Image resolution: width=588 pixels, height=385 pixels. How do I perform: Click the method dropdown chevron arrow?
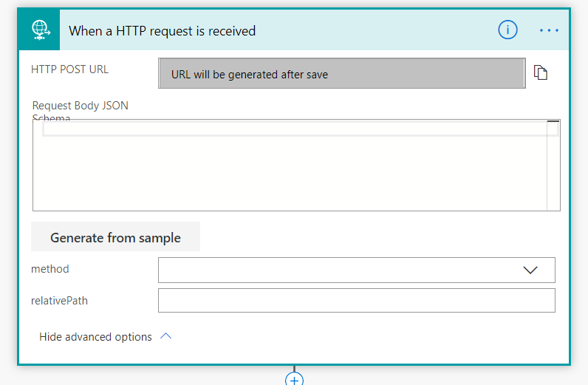coord(530,270)
